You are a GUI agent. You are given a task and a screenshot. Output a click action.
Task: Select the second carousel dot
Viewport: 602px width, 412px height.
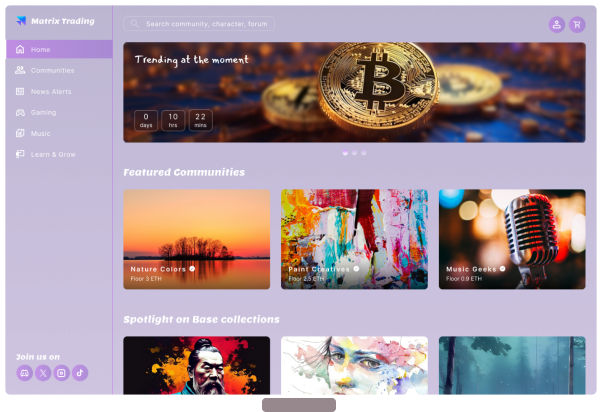coord(354,153)
